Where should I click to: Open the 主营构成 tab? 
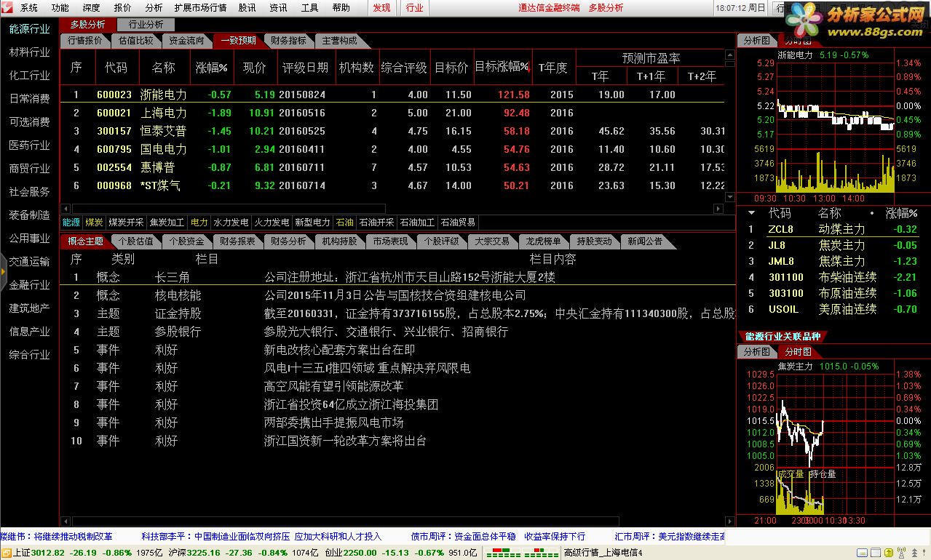340,41
